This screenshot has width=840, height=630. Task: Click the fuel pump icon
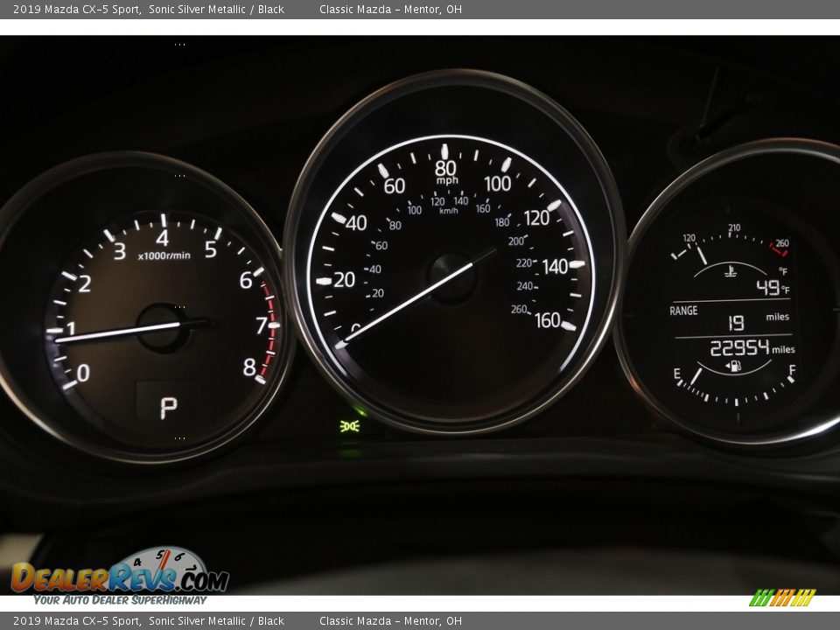733,366
